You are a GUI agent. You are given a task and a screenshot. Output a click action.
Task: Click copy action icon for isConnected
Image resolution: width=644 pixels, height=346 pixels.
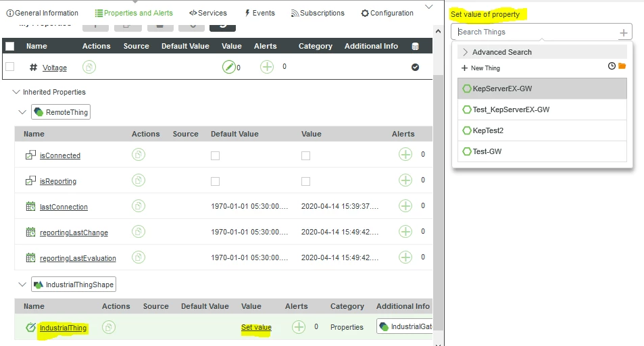pyautogui.click(x=139, y=155)
